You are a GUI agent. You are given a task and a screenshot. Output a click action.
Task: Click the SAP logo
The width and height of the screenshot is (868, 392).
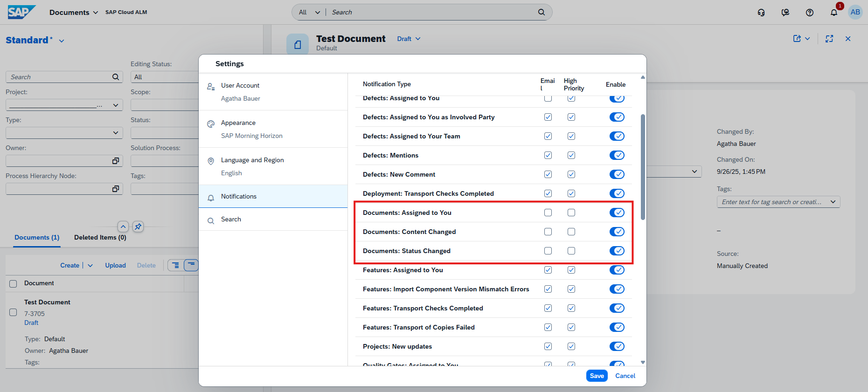[x=21, y=12]
